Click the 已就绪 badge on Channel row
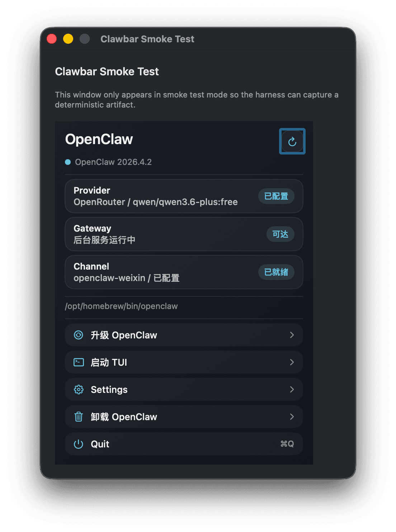 click(276, 272)
